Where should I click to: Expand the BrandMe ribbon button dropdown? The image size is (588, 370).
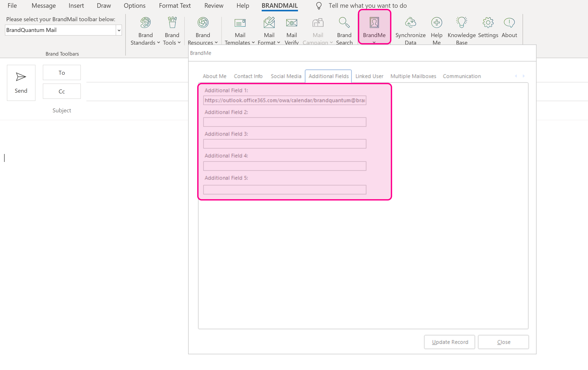coord(374,43)
